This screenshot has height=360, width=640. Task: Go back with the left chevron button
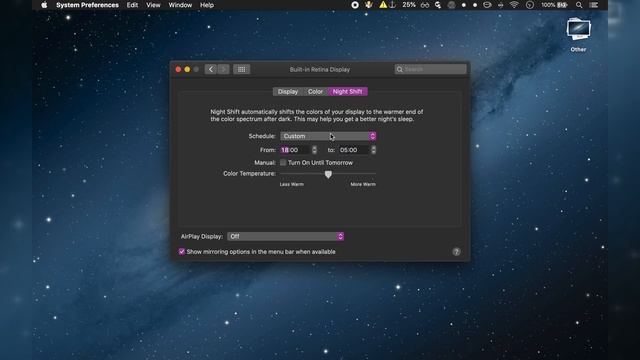pos(211,69)
